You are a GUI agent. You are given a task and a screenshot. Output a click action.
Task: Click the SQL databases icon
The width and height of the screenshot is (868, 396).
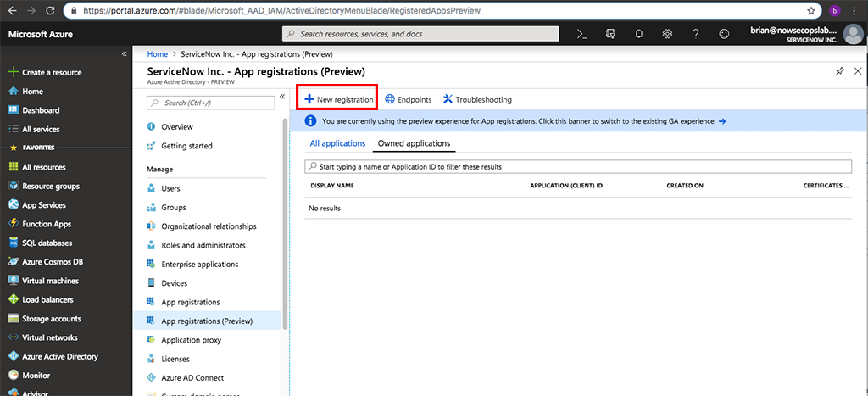point(14,243)
